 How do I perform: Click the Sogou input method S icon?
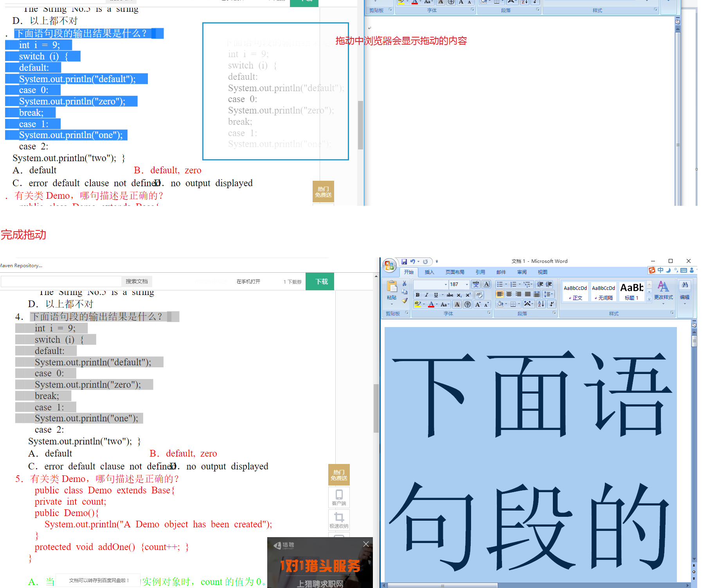click(652, 270)
